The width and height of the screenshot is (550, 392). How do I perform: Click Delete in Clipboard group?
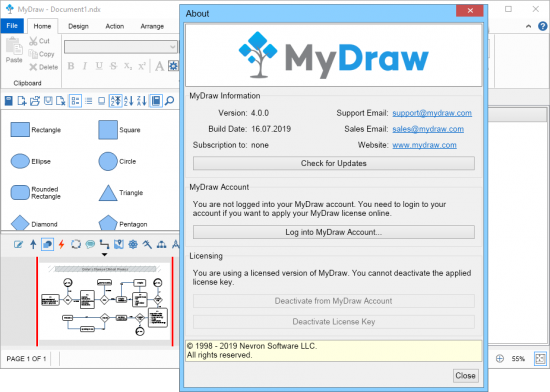click(43, 67)
